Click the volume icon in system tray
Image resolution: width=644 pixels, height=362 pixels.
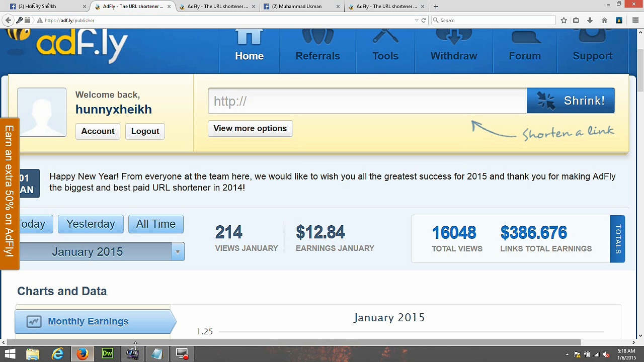click(606, 354)
